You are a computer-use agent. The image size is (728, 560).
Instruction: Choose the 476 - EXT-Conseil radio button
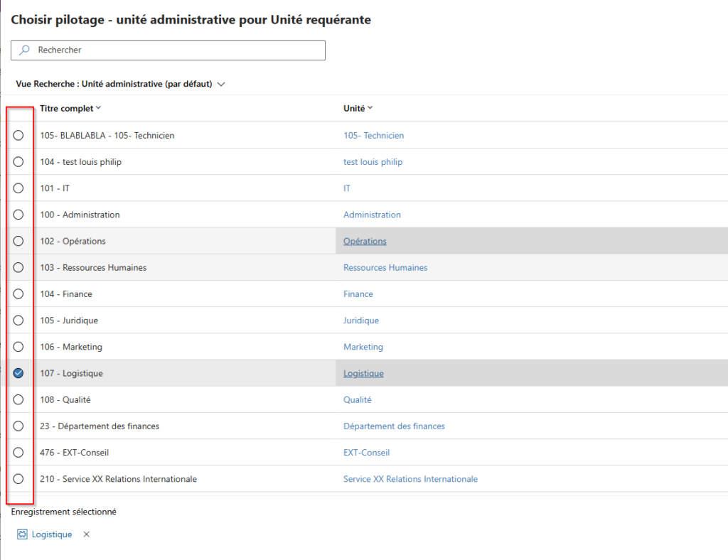point(18,453)
